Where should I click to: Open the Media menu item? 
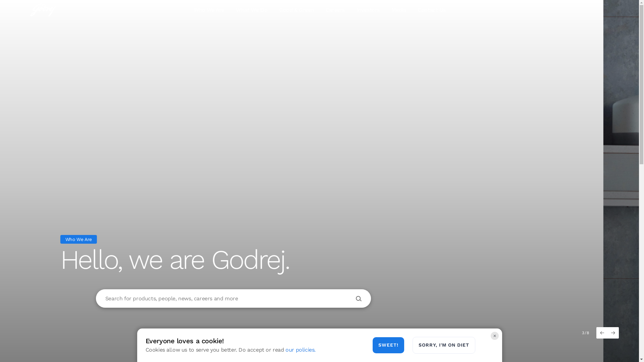(398, 10)
